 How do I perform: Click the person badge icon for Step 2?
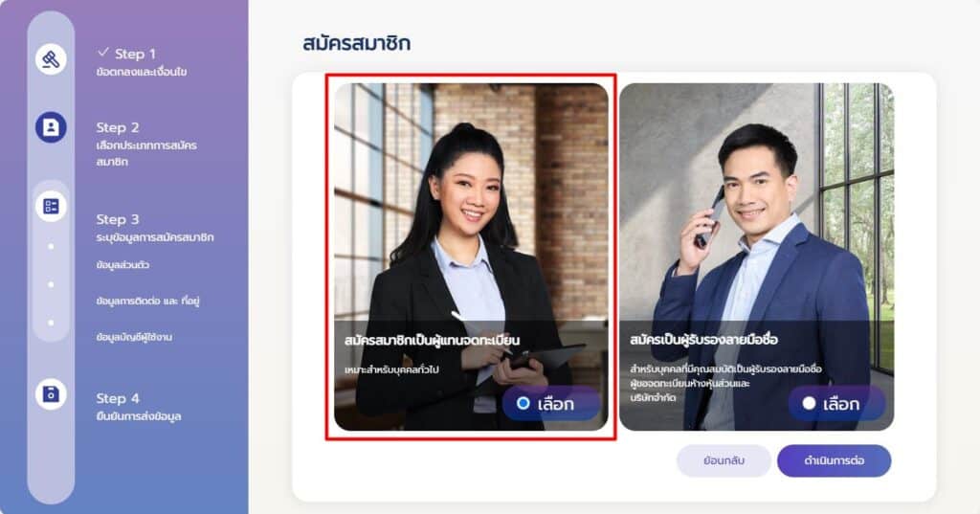[51, 127]
